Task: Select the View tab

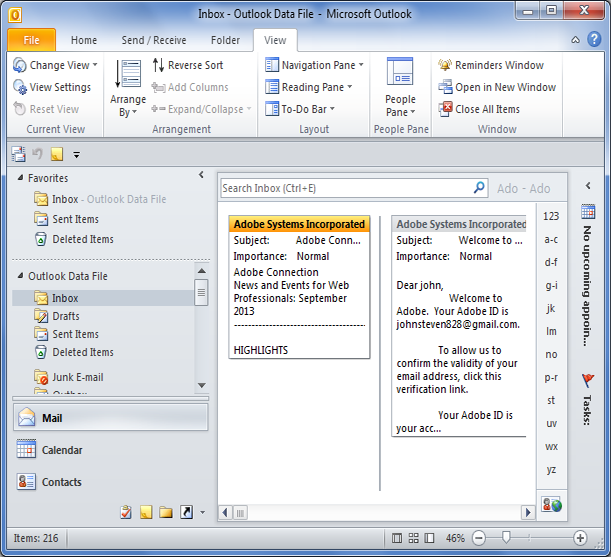Action: click(275, 40)
